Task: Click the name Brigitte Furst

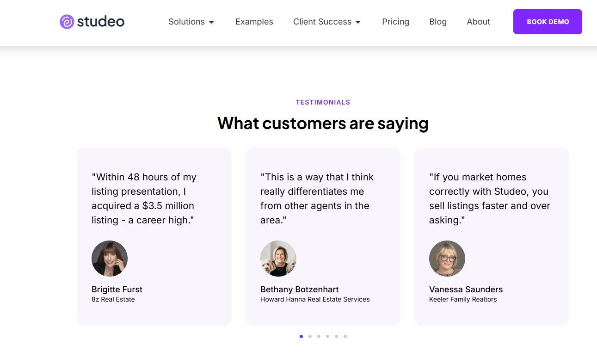Action: [x=117, y=290]
